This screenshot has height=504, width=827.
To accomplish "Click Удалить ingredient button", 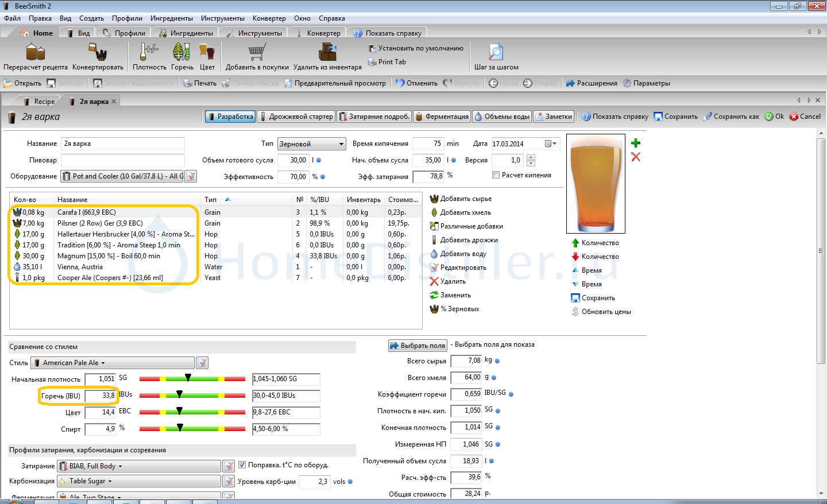I will 447,281.
